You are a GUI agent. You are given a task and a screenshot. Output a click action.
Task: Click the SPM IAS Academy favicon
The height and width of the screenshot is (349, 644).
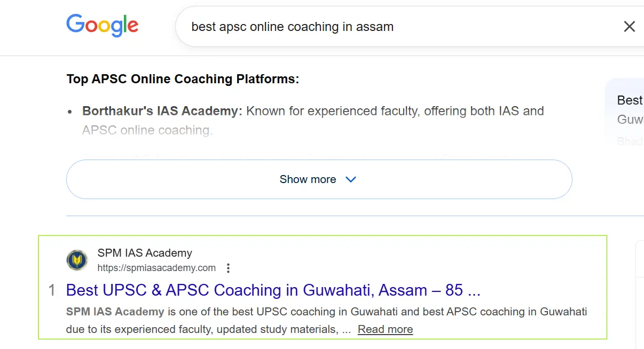pos(77,260)
